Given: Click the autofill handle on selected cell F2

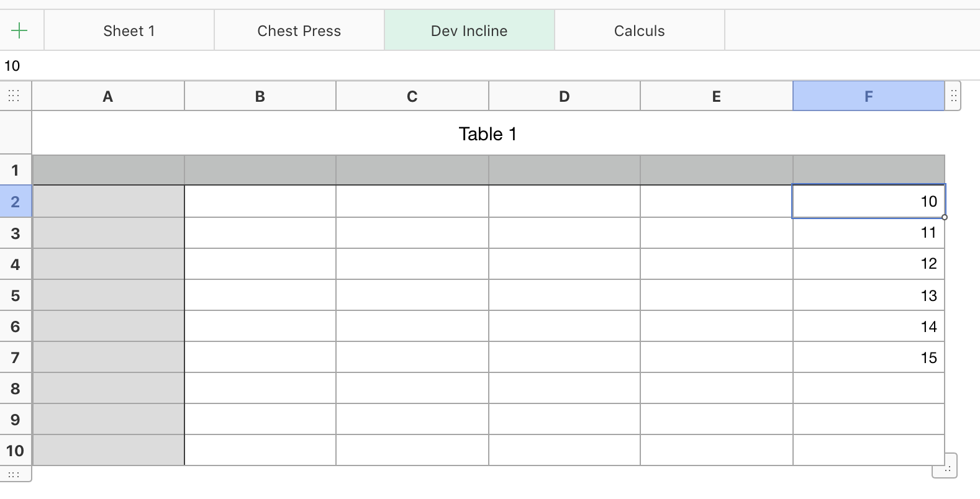Looking at the screenshot, I should [945, 217].
